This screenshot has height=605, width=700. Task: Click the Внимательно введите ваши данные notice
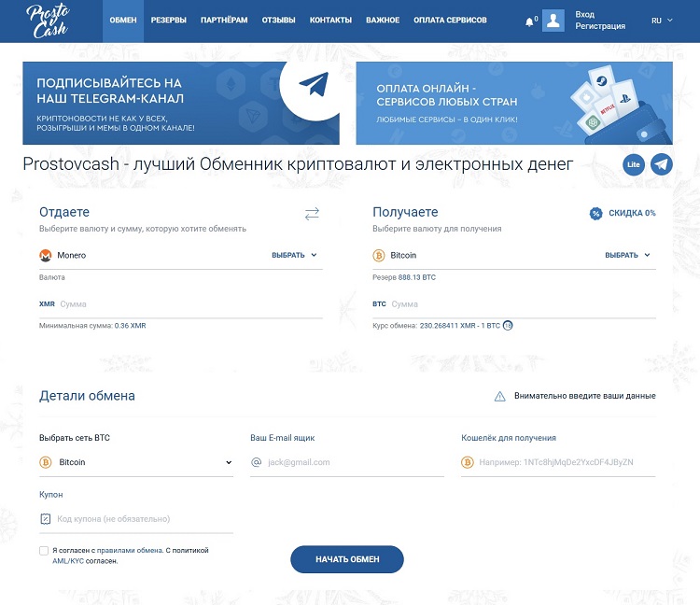tap(585, 396)
